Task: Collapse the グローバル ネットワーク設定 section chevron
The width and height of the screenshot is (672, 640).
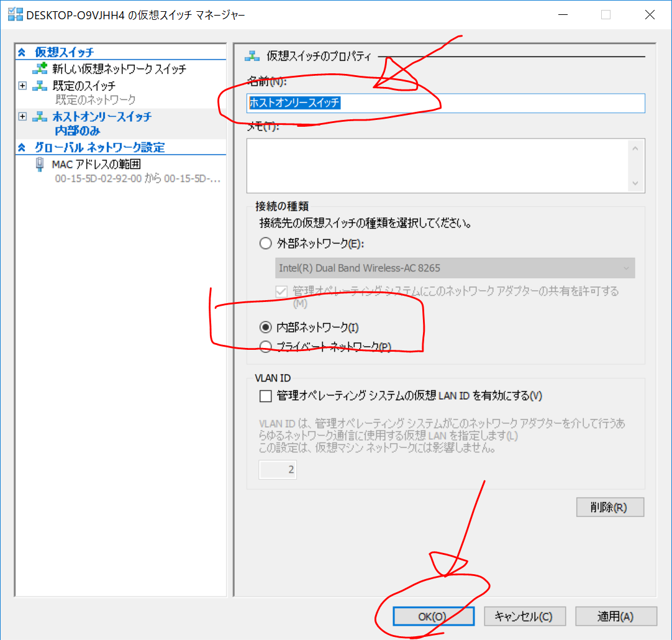Action: pos(22,148)
